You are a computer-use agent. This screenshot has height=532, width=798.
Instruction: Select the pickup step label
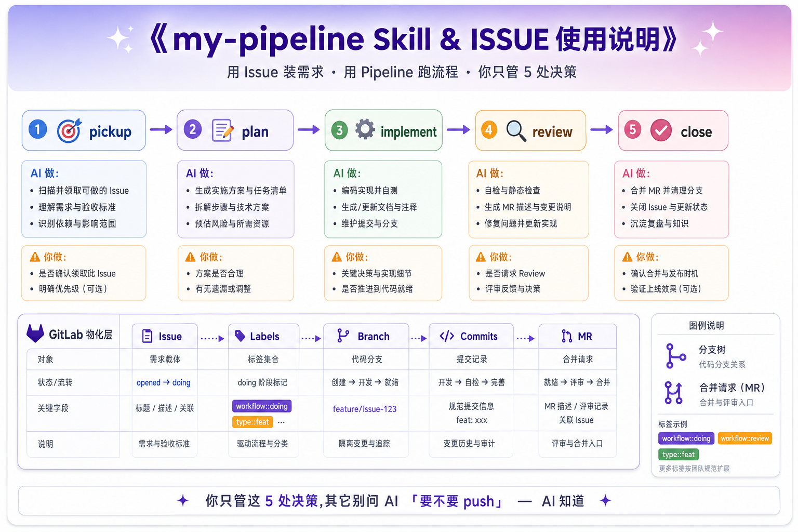coord(110,132)
